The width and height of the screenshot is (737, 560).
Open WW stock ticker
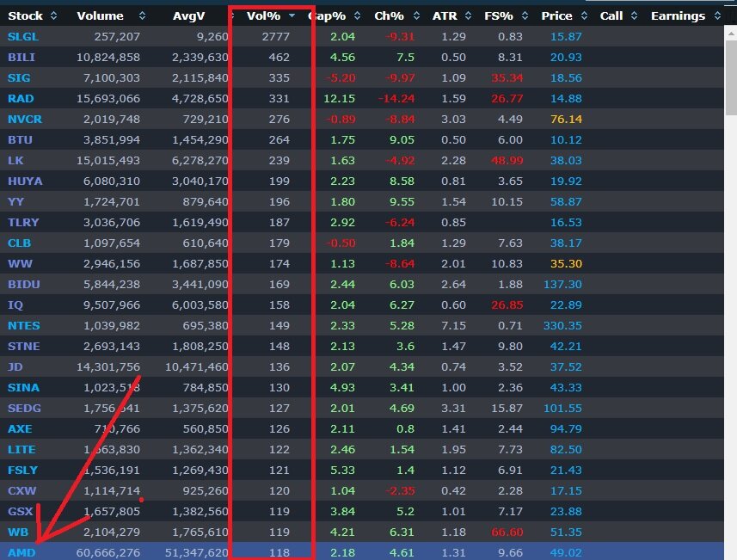pos(21,264)
